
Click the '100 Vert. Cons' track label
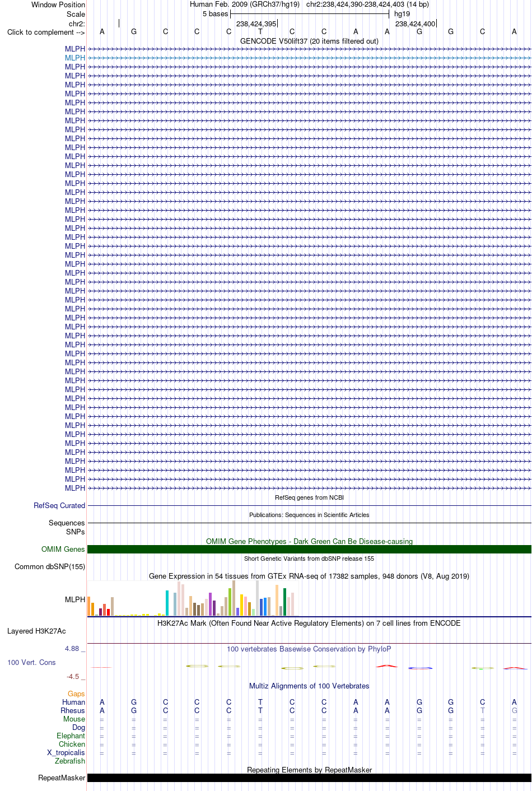pyautogui.click(x=31, y=662)
